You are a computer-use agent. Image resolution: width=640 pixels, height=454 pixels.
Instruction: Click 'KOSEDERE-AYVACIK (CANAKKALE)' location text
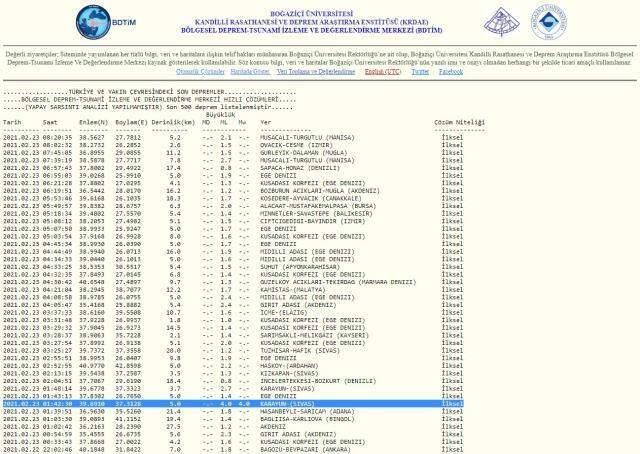coord(311,198)
